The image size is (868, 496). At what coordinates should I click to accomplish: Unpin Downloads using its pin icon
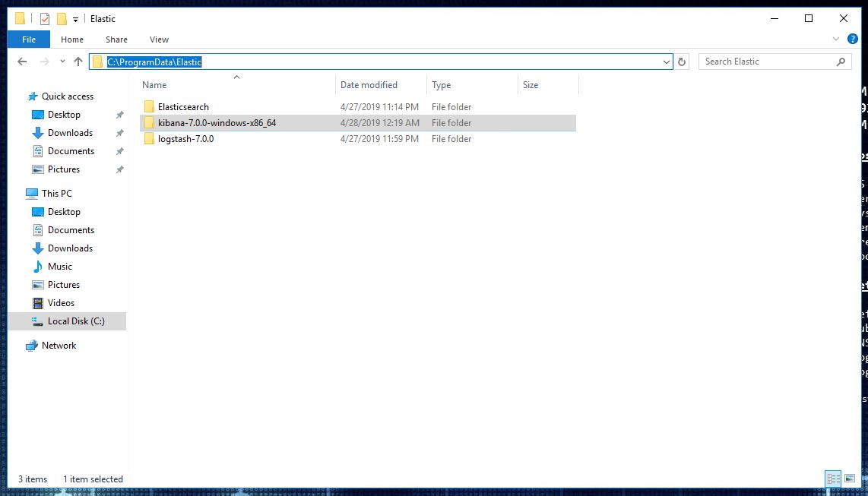[x=119, y=133]
